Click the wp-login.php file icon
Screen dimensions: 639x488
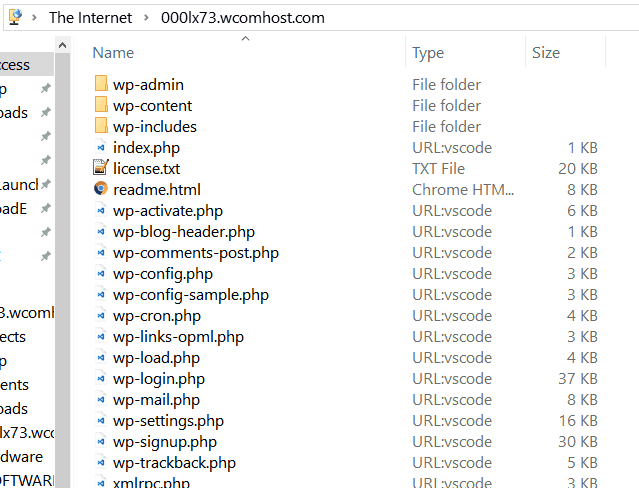tap(101, 378)
